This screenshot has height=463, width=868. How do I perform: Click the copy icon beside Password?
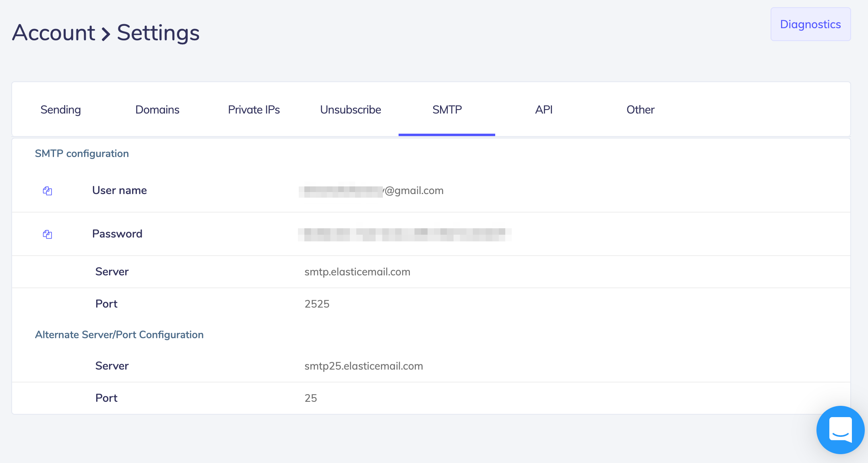(47, 234)
